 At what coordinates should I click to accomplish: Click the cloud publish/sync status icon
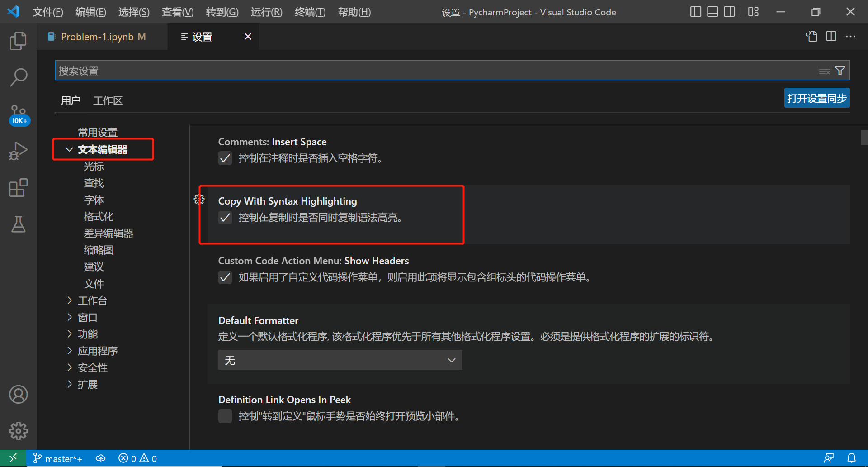[101, 459]
